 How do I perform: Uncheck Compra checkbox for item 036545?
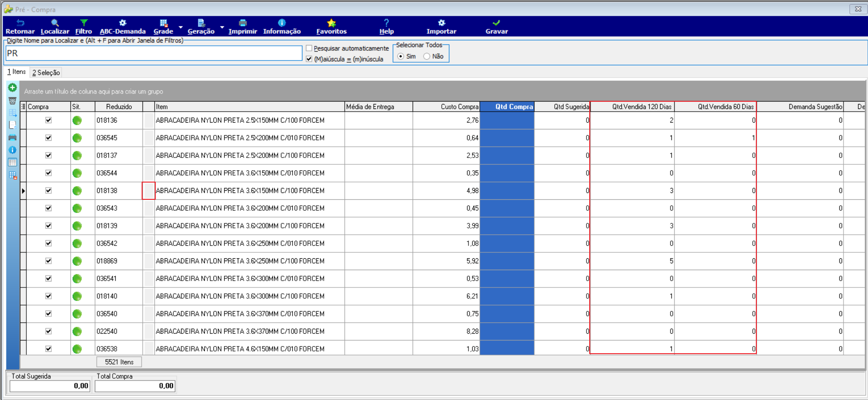tap(49, 138)
